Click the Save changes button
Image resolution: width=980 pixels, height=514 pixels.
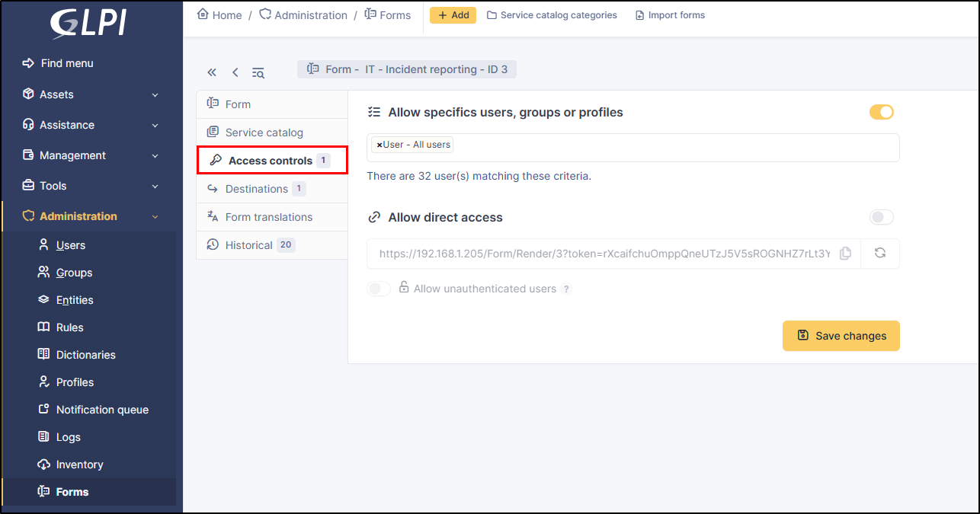click(841, 336)
